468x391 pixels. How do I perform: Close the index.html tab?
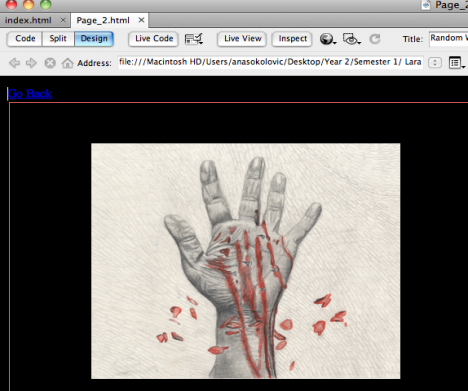63,20
